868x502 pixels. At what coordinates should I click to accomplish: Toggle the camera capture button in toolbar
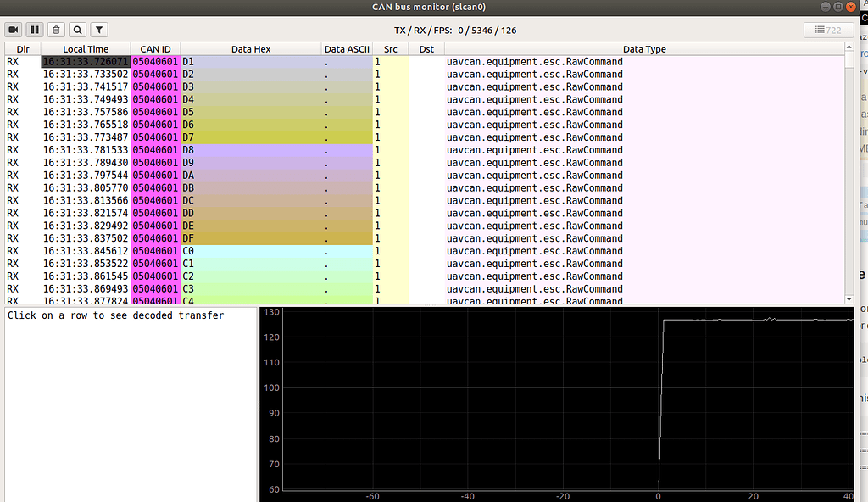coord(14,30)
